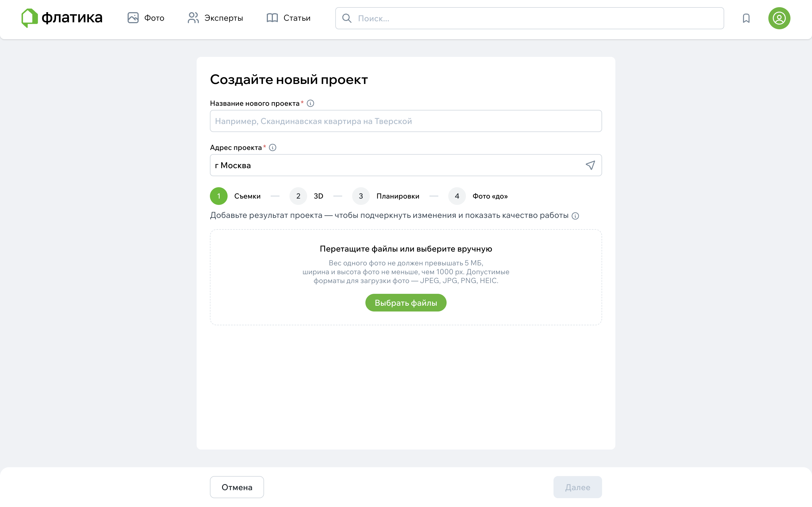Click the Флатика logo
The width and height of the screenshot is (812, 507).
tap(62, 18)
